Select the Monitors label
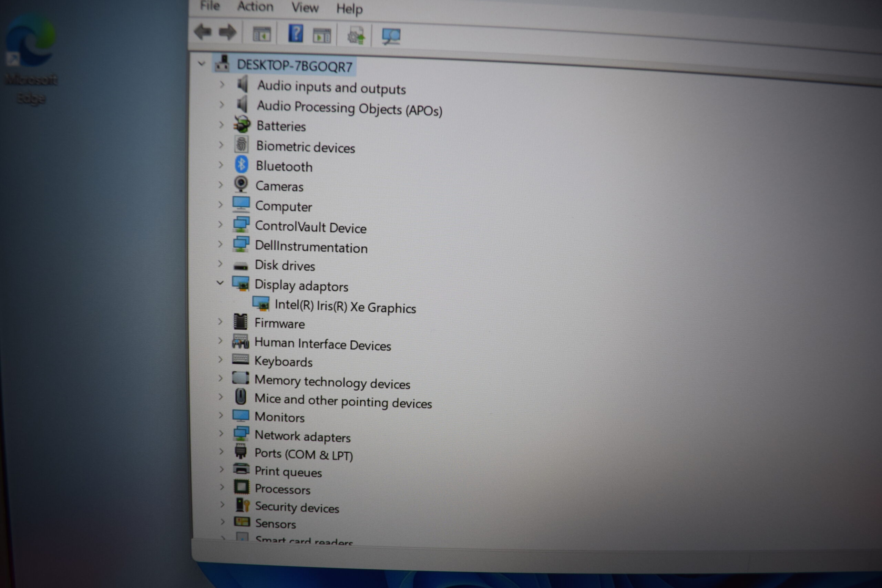The image size is (882, 588). click(279, 417)
